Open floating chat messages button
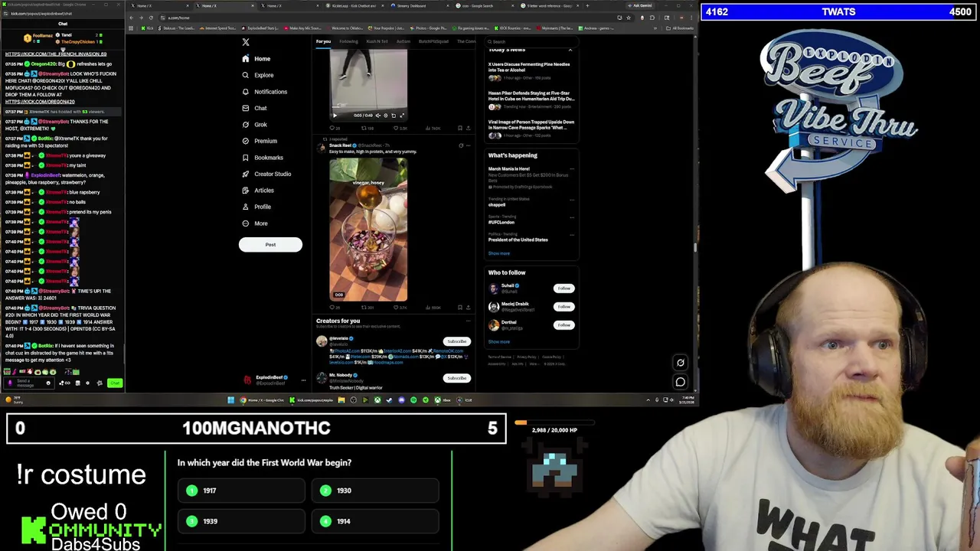 [x=680, y=382]
